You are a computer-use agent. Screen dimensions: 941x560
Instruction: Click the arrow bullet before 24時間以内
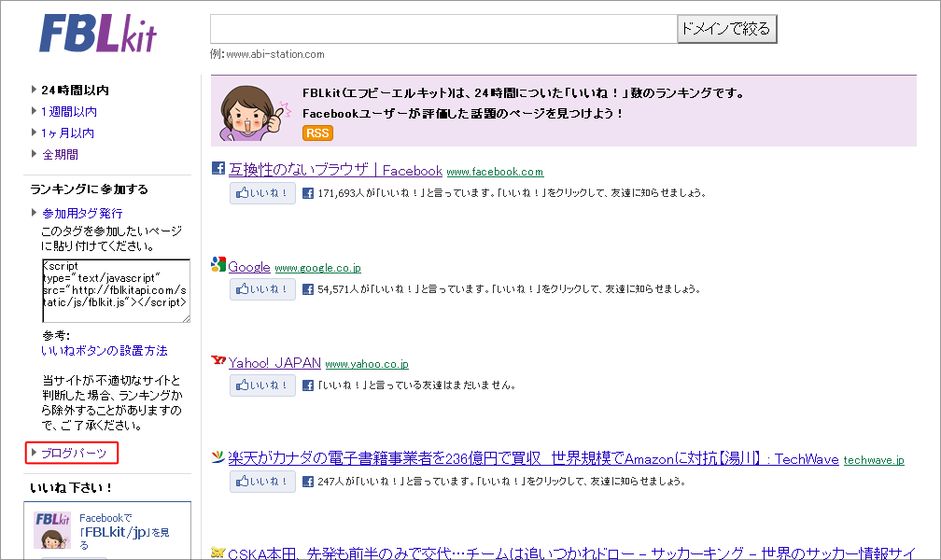[34, 90]
